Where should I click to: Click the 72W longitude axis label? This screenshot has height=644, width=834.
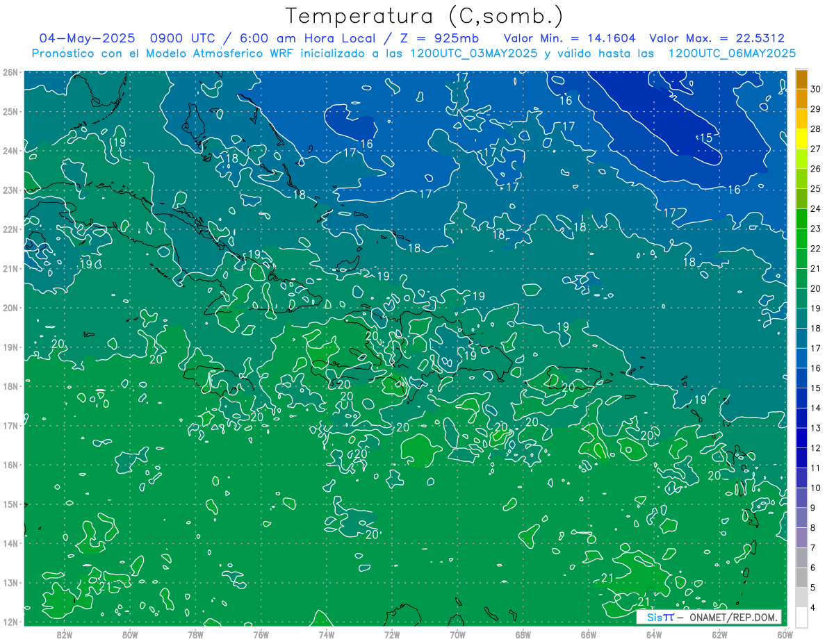(x=392, y=634)
